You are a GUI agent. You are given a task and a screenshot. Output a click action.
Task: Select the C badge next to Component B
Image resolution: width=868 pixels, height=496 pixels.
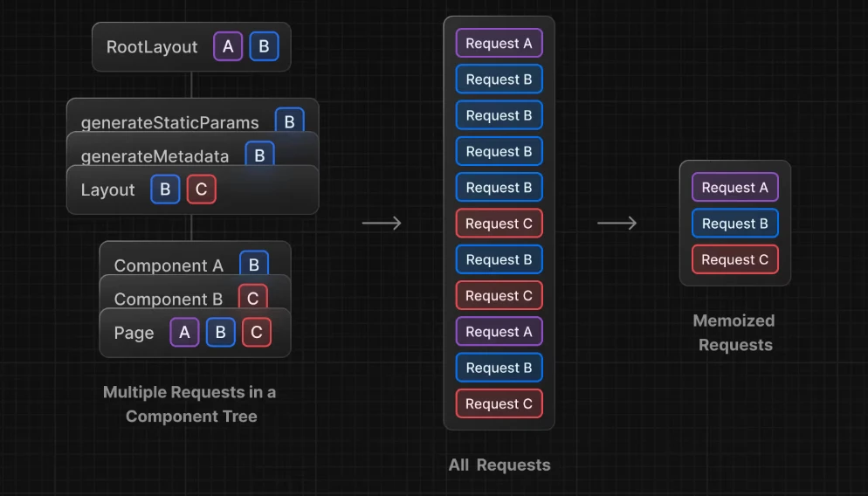[252, 298]
